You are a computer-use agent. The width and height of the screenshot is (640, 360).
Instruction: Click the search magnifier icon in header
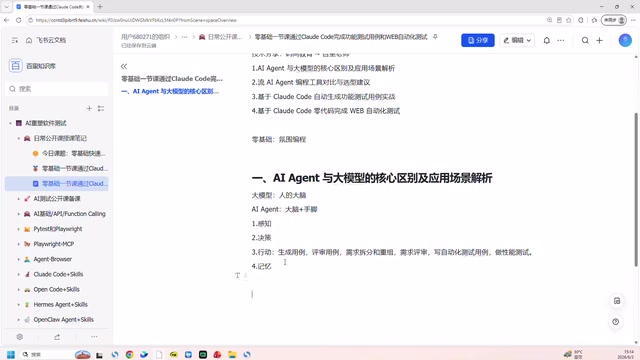[585, 40]
